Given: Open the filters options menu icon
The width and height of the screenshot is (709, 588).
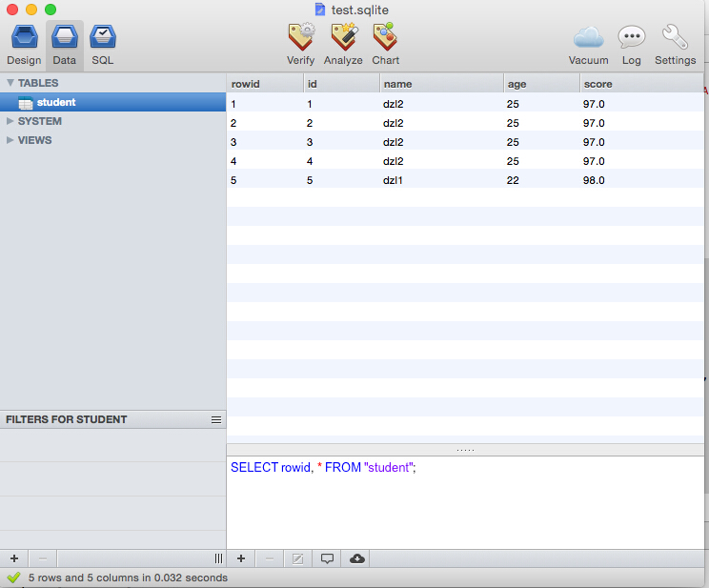Looking at the screenshot, I should [x=216, y=419].
